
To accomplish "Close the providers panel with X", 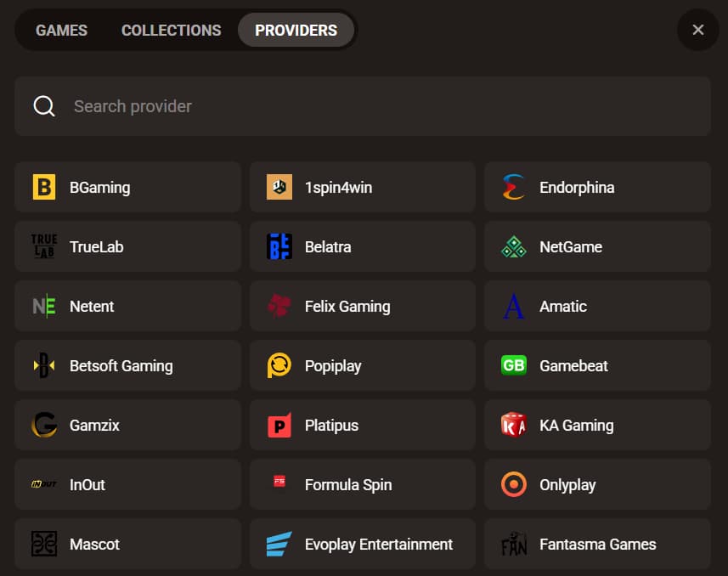I will point(697,30).
